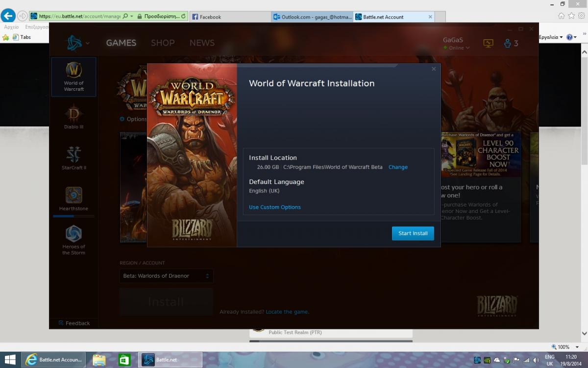Click the Locate the game link
Screen dimensions: 588x368
click(x=287, y=312)
